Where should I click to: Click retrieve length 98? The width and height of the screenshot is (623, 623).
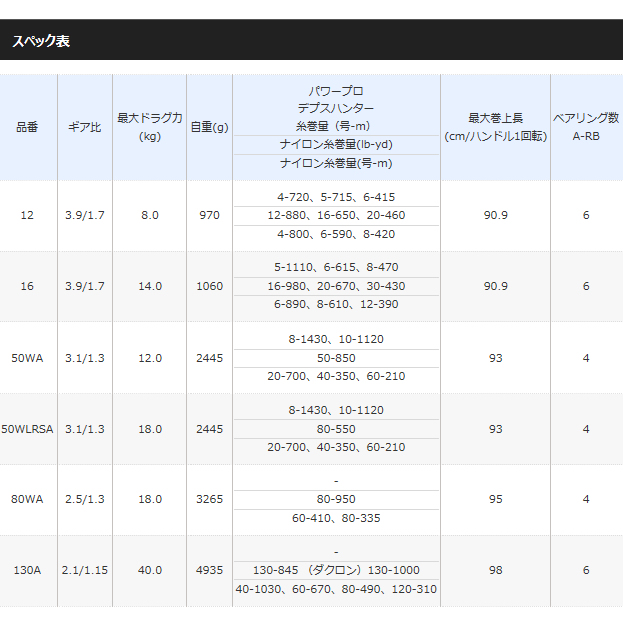tap(495, 570)
